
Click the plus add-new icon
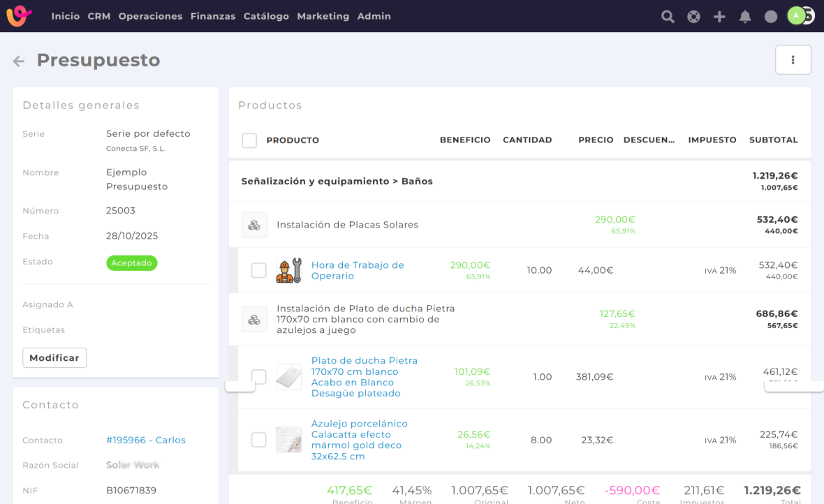click(719, 17)
